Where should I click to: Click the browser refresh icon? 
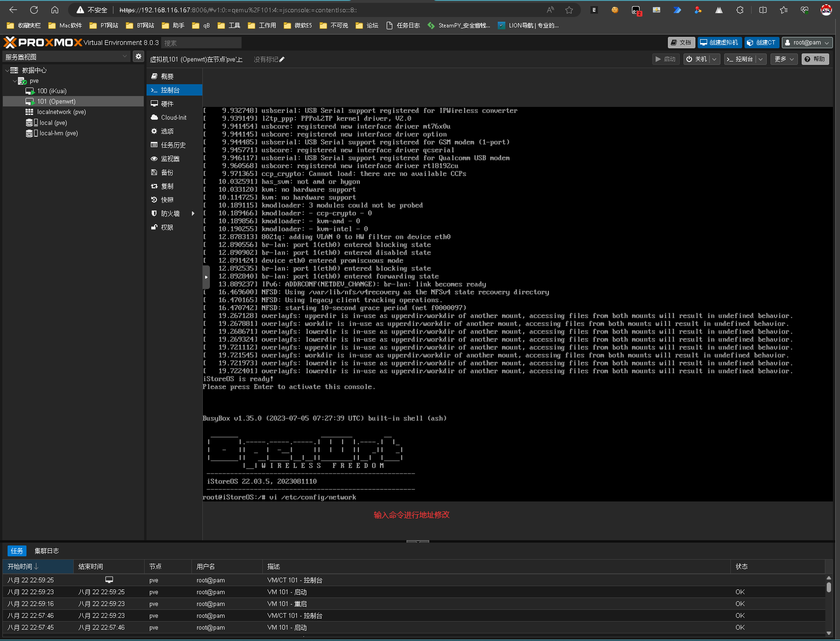coord(34,10)
